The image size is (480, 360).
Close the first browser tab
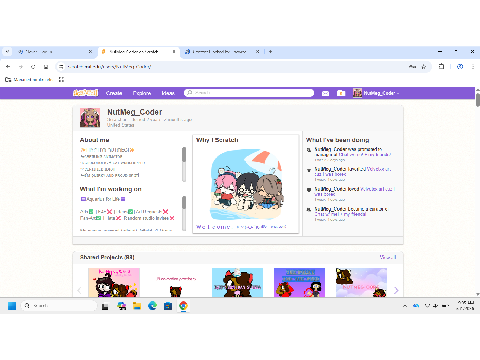pos(90,52)
